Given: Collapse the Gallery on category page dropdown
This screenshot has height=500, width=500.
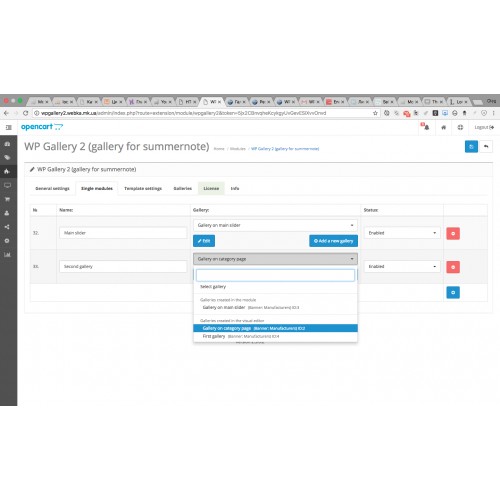Looking at the screenshot, I should (x=275, y=259).
